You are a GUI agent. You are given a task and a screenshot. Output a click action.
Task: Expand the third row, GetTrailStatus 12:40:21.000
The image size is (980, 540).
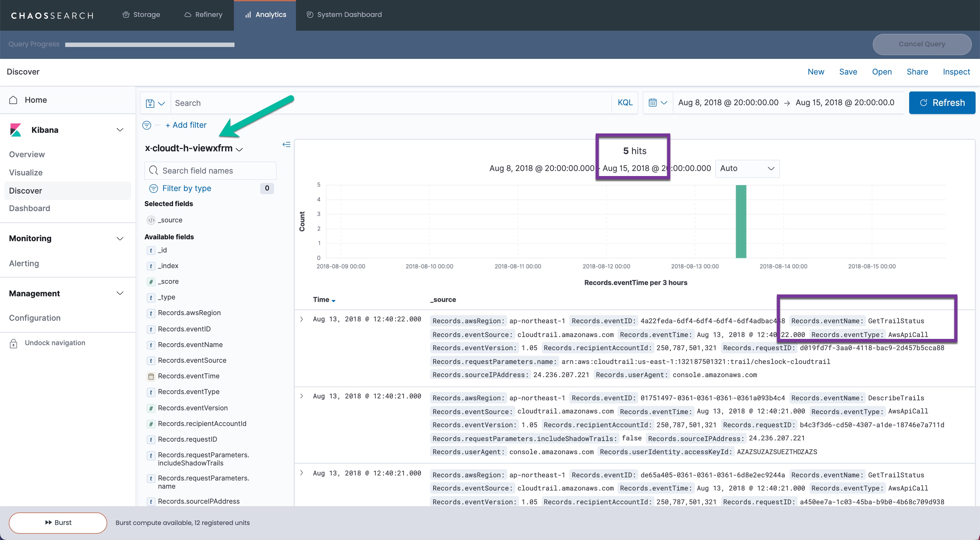[x=301, y=473]
